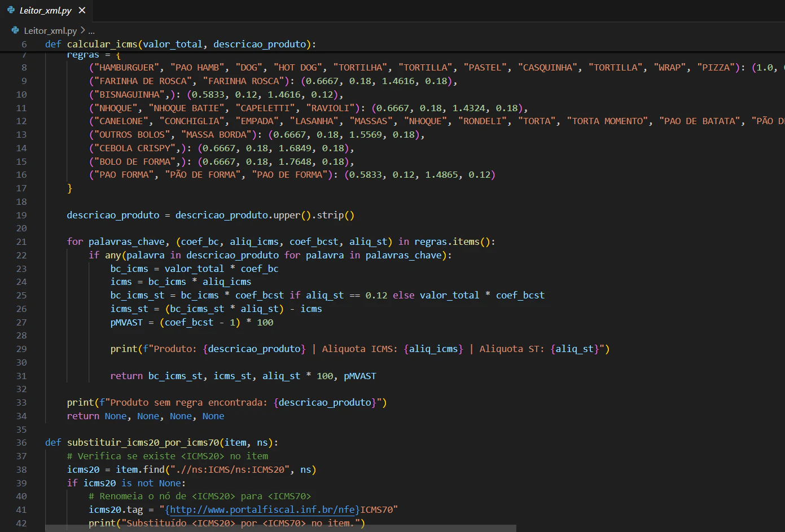Screen dimensions: 785x532
Task: Click line number 21 in the gutter
Action: pyautogui.click(x=21, y=241)
